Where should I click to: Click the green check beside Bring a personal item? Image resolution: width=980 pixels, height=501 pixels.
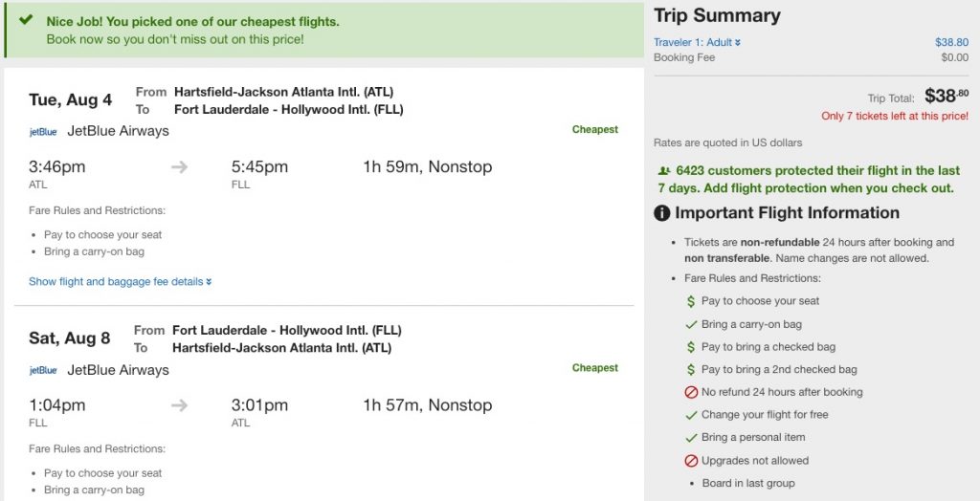click(x=691, y=437)
